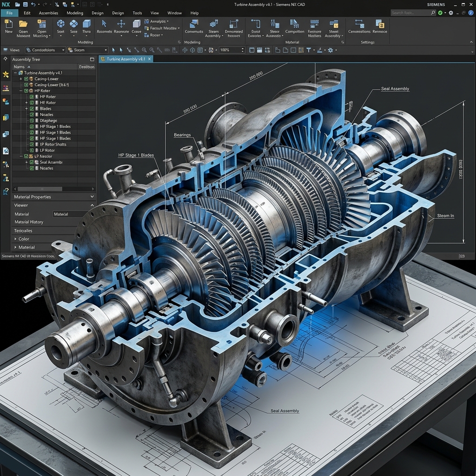Click the Steam Assembly icon
Image resolution: width=476 pixels, height=476 pixels.
click(214, 24)
